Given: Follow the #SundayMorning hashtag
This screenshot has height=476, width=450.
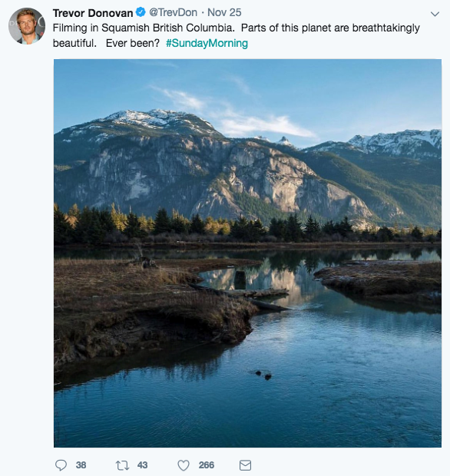Looking at the screenshot, I should click(x=207, y=43).
